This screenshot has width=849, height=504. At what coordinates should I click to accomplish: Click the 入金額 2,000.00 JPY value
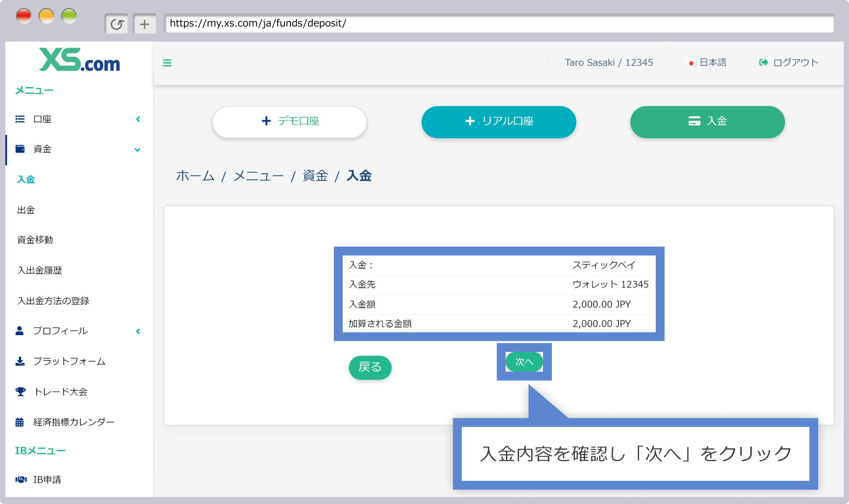click(601, 304)
